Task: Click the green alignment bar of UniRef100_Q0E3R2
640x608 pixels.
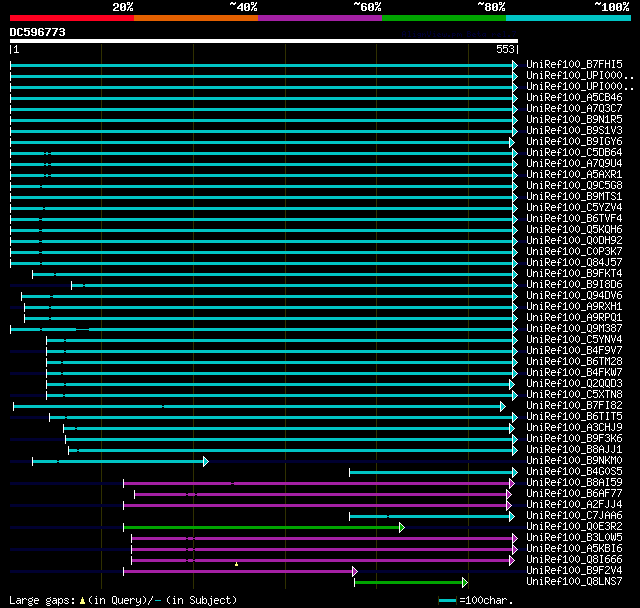Action: pyautogui.click(x=262, y=528)
